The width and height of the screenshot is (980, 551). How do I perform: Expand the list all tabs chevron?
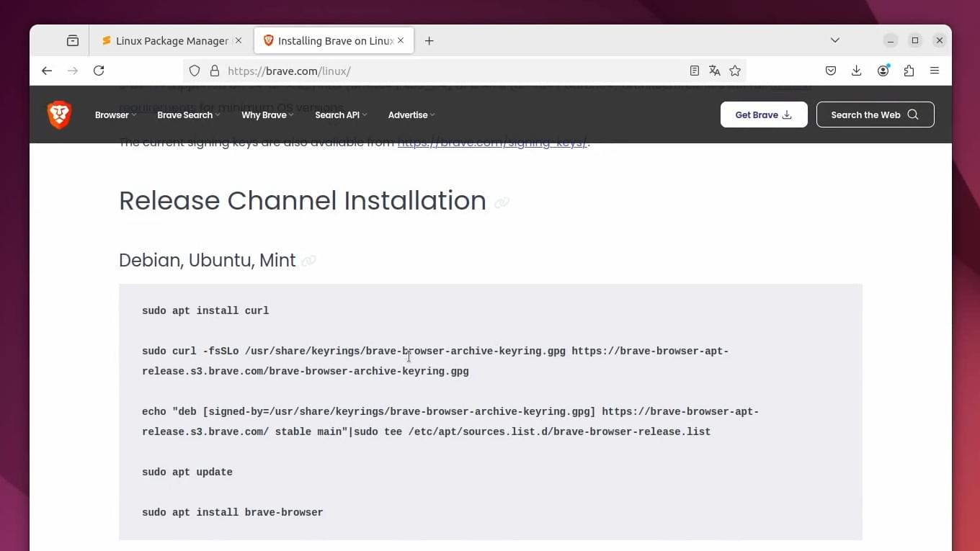click(835, 40)
